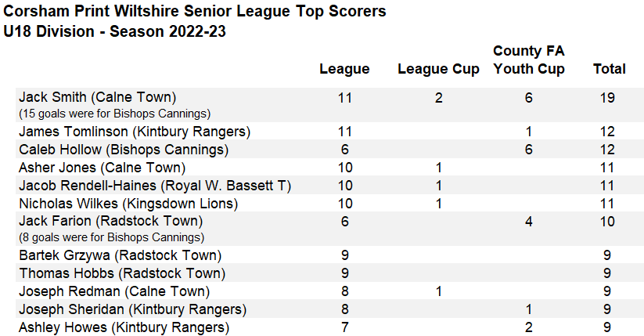Viewport: 644px width, 336px height.
Task: Click the note '15 goals were for Bishops Cannings'
Action: click(x=114, y=114)
